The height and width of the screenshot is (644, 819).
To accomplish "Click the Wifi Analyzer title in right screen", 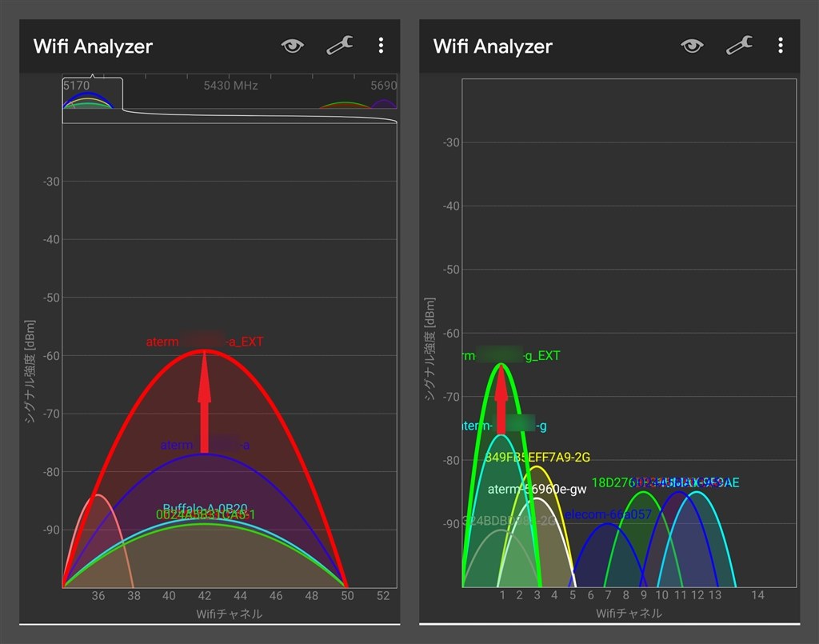I will 493,46.
